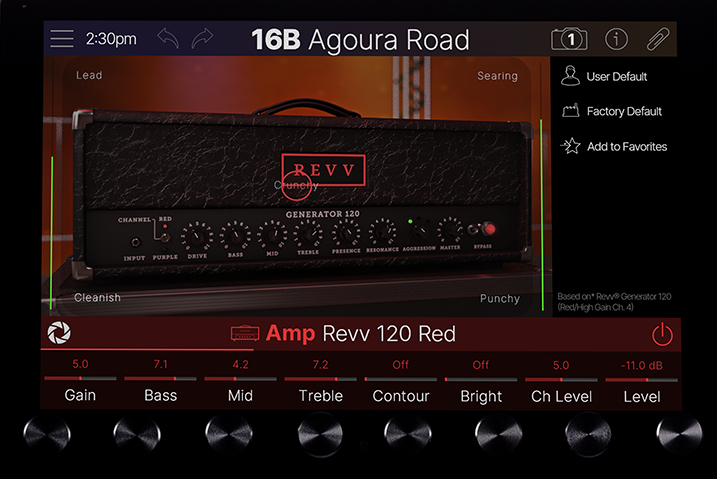Select the Searing corner of the tone pad
Screen dimensions: 717x479
(498, 76)
